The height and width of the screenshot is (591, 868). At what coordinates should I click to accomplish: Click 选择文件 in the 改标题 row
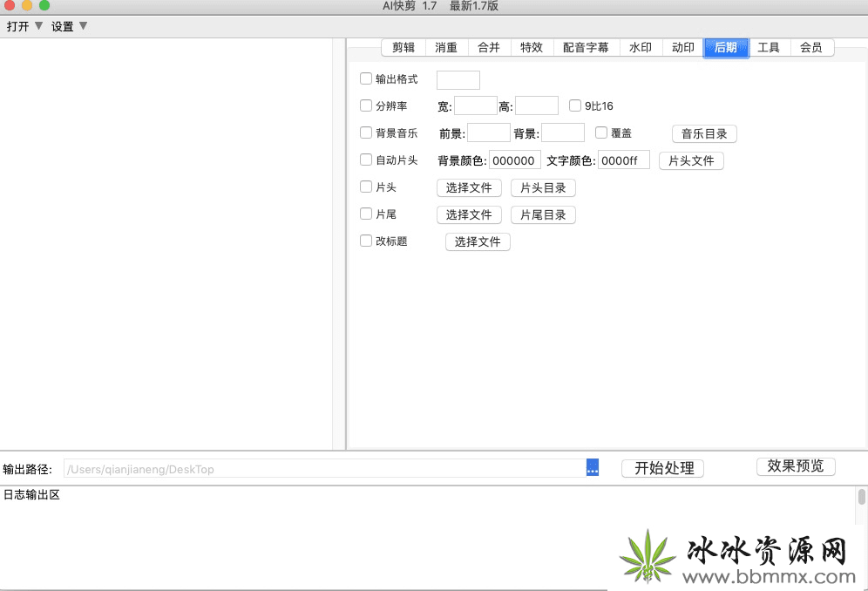478,242
